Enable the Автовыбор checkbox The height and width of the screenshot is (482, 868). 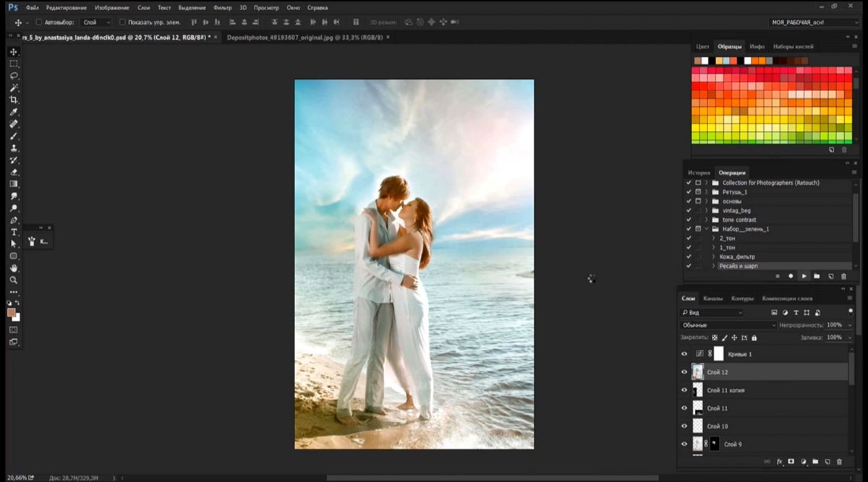click(x=38, y=22)
